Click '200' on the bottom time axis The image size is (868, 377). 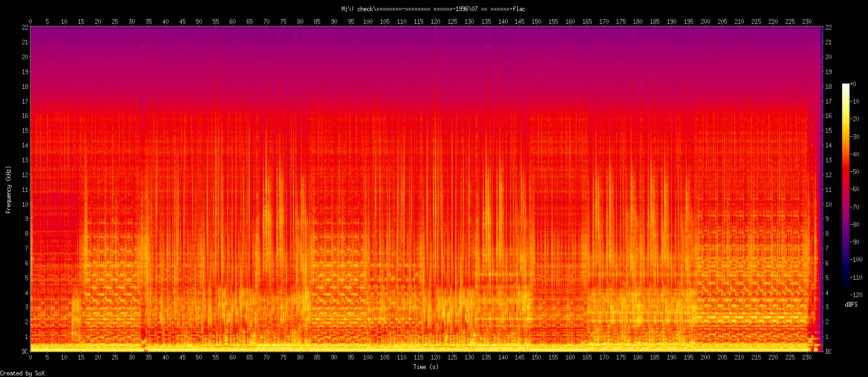pos(705,357)
